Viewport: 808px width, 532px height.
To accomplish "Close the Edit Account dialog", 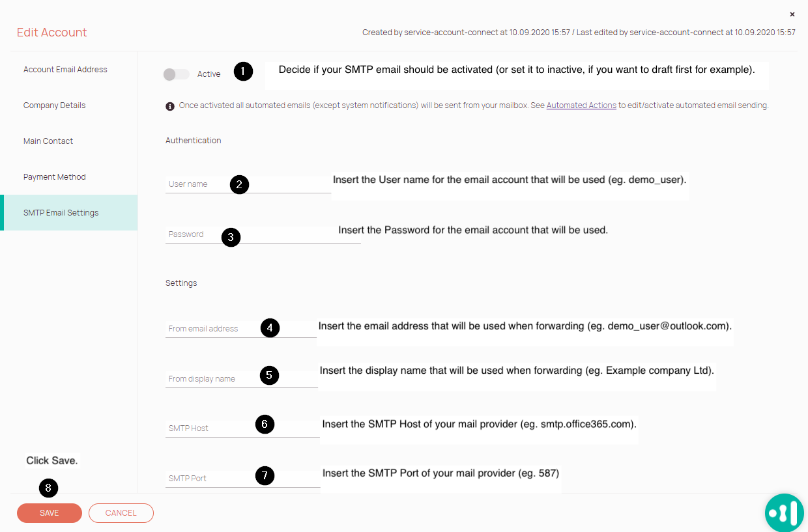I will 792,14.
